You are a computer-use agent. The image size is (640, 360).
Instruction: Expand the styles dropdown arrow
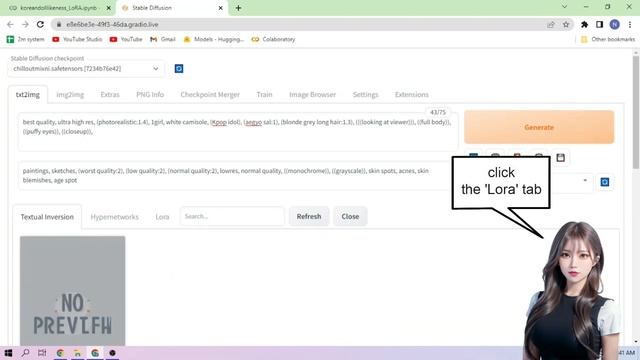click(x=585, y=180)
